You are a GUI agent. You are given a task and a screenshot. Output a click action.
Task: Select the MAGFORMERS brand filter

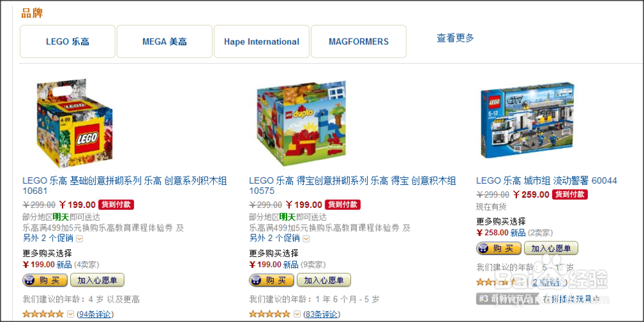point(359,41)
